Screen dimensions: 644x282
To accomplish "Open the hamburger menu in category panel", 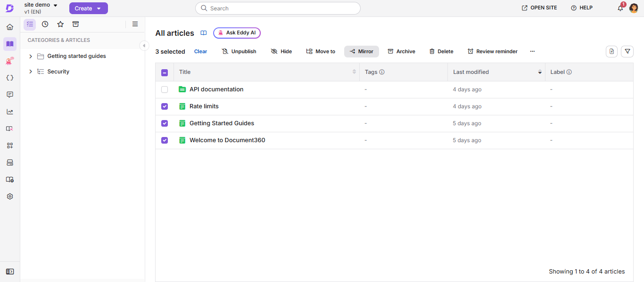I will [x=135, y=24].
